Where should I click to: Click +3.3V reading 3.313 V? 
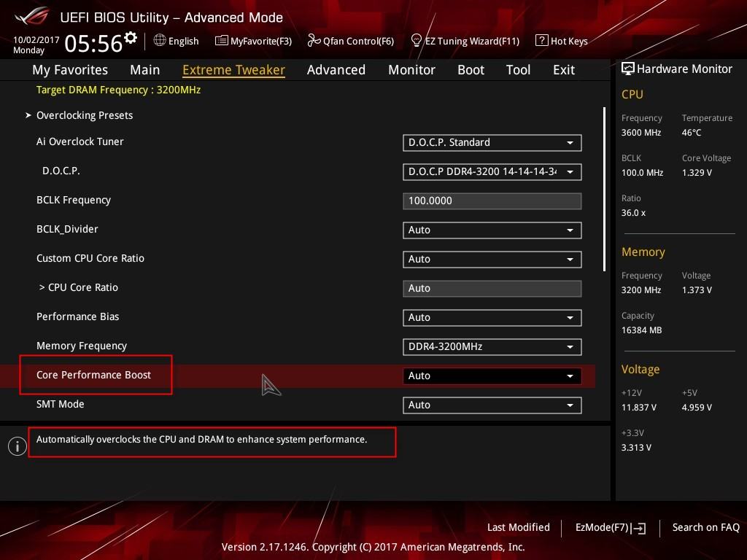(x=636, y=448)
